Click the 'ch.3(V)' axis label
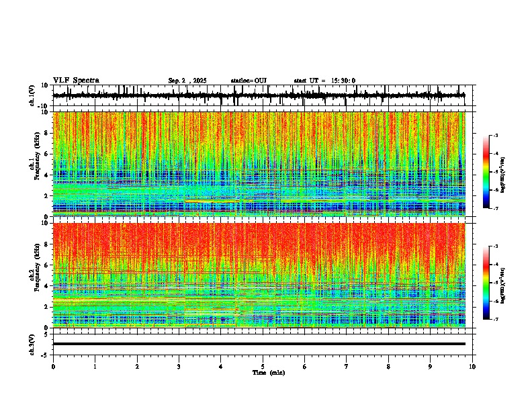This screenshot has width=532, height=411. [32, 345]
